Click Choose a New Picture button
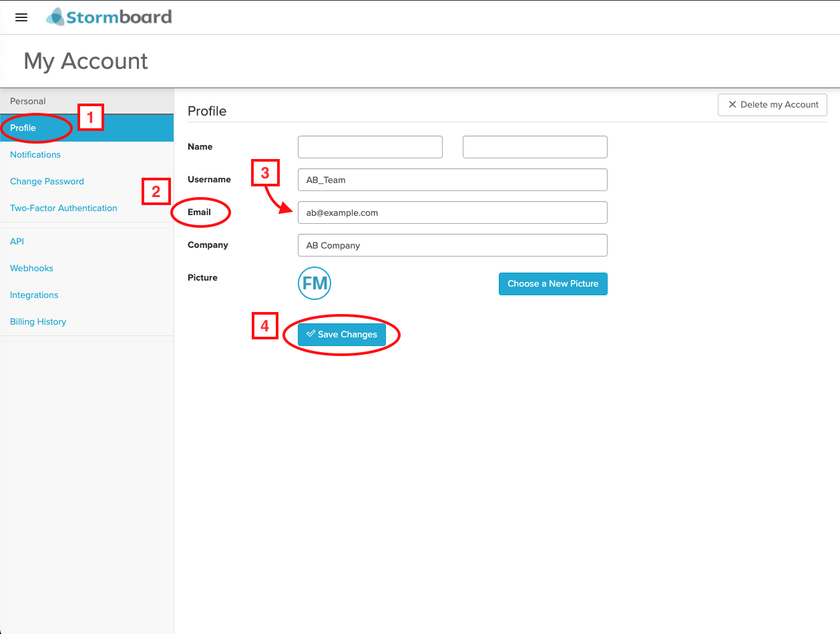 (x=553, y=284)
